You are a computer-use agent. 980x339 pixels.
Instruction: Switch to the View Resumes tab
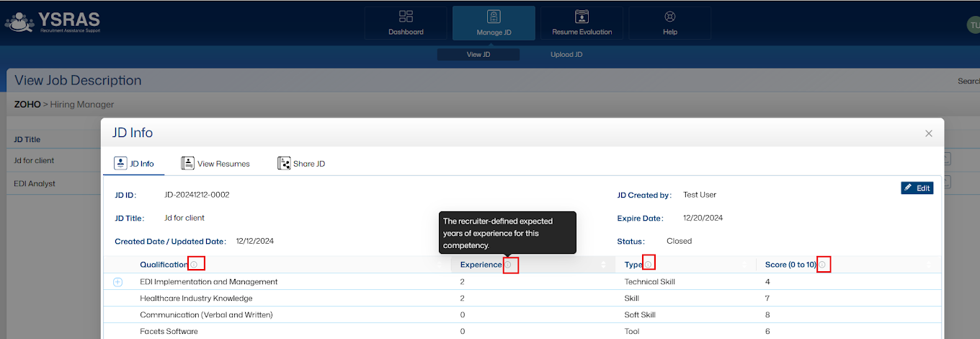(215, 164)
